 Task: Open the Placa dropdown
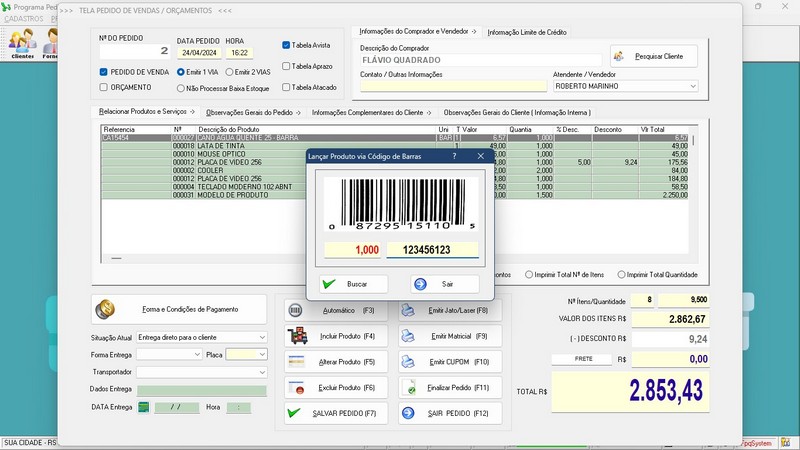[x=262, y=354]
